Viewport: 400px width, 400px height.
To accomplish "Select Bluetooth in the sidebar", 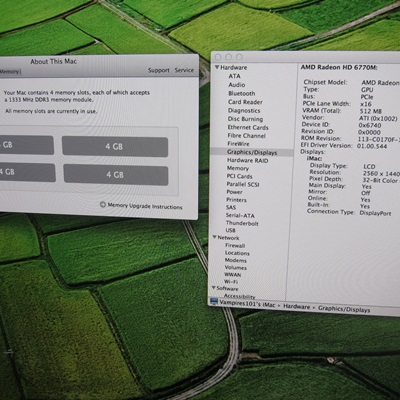I will click(242, 93).
